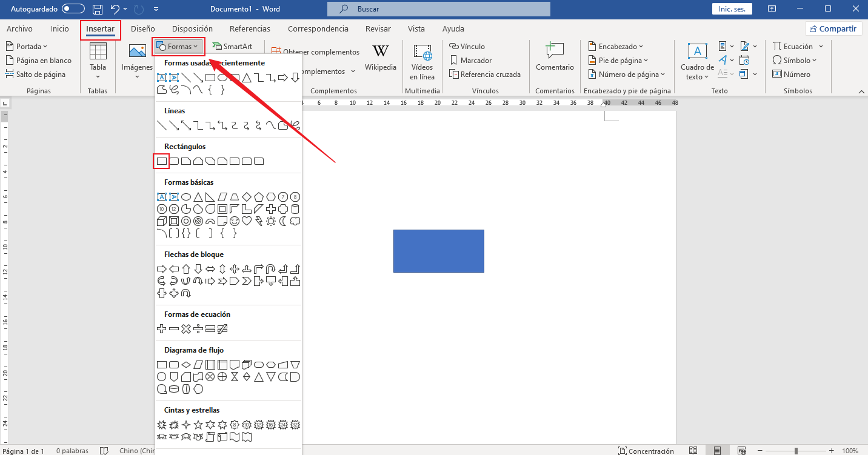Pick the U-turn arrow in Flechas de bloque
868x455 pixels.
click(271, 269)
